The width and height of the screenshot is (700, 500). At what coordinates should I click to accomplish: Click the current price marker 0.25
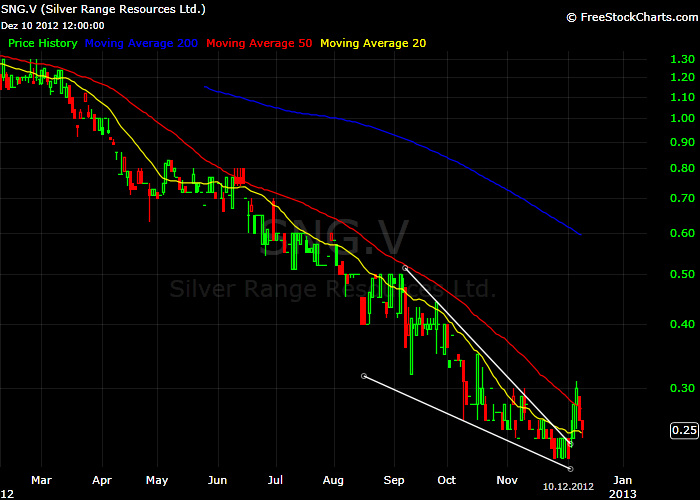pos(684,430)
